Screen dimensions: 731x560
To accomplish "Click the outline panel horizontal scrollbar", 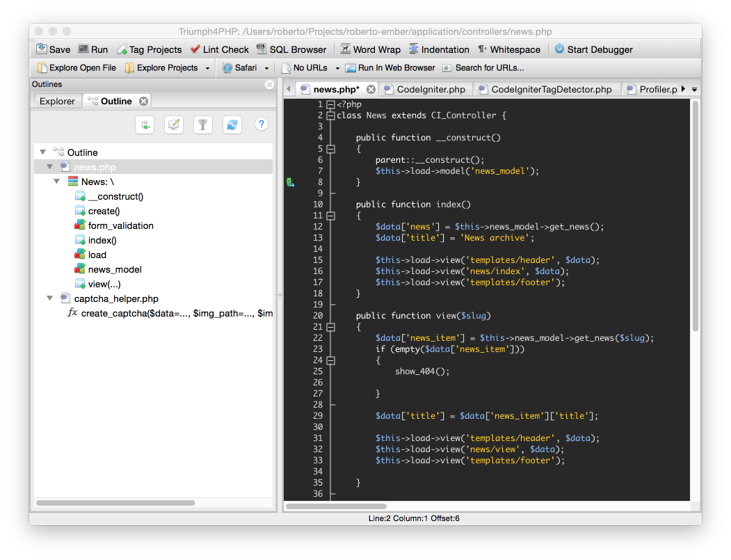I will pos(115,503).
